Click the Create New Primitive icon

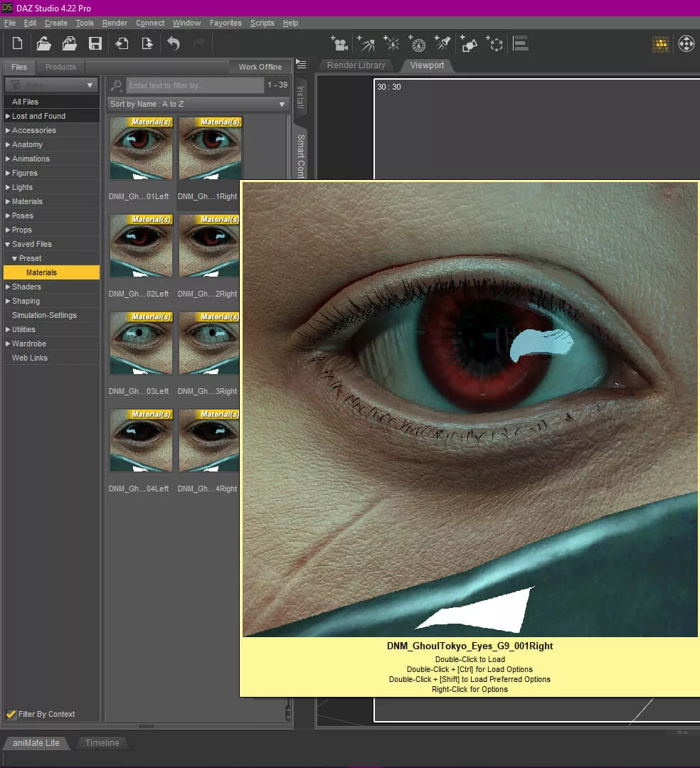(469, 44)
